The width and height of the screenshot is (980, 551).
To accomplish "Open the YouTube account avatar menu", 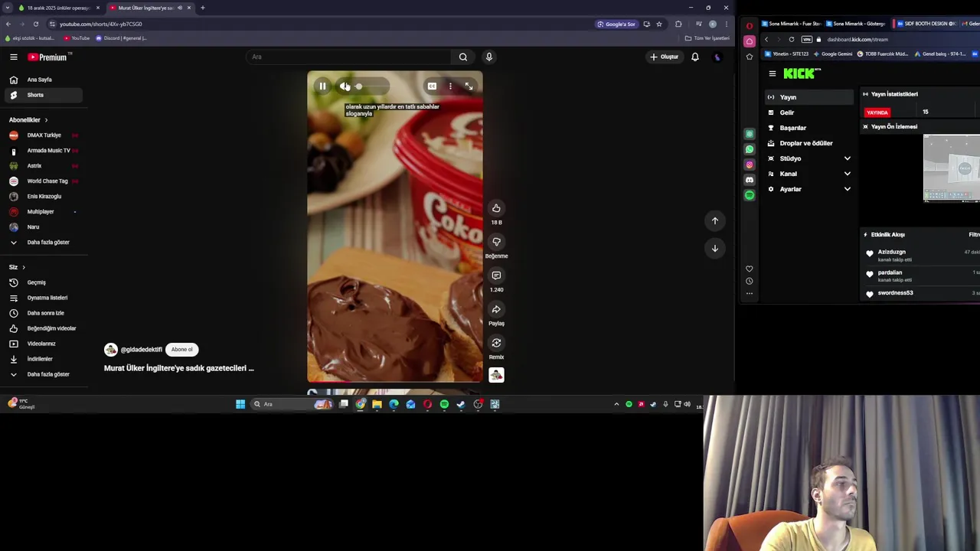I will coord(717,57).
